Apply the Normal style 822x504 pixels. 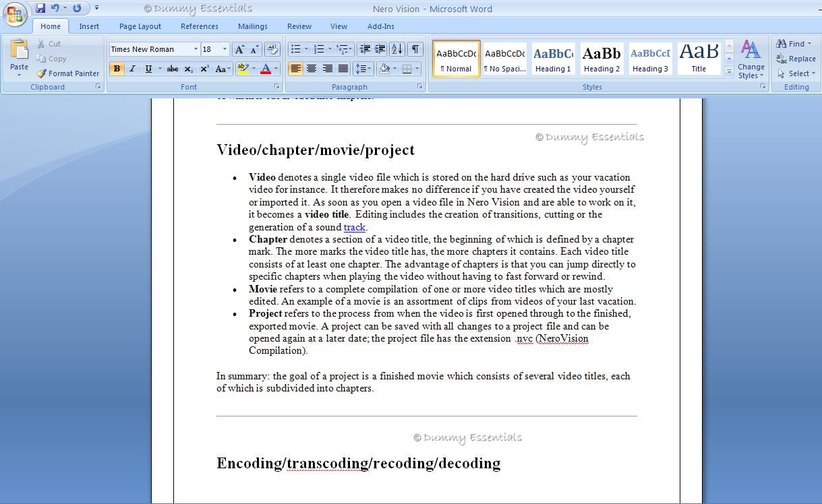(457, 59)
